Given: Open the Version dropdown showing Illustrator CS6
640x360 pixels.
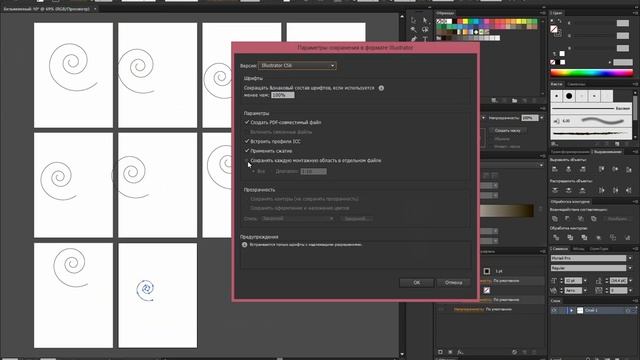Looking at the screenshot, I should pyautogui.click(x=297, y=65).
